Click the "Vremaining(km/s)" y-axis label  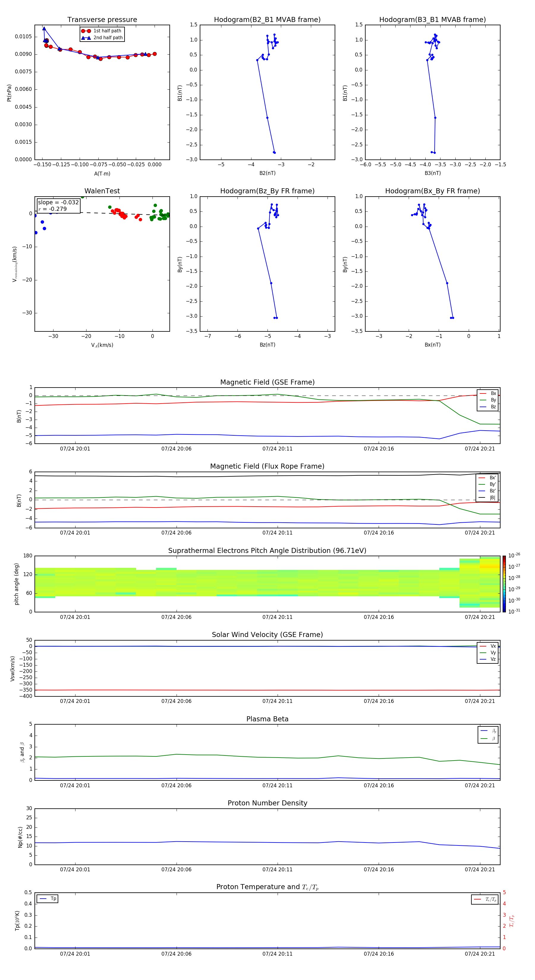coord(15,264)
